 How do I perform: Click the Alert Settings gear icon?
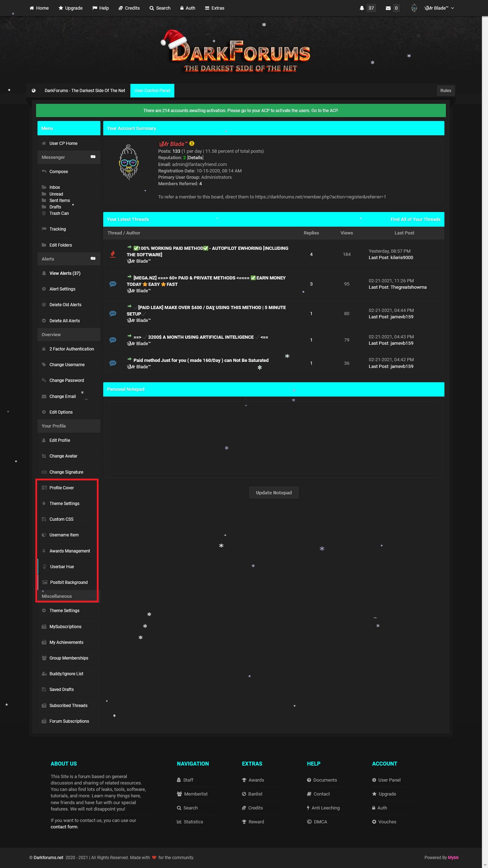tap(44, 289)
